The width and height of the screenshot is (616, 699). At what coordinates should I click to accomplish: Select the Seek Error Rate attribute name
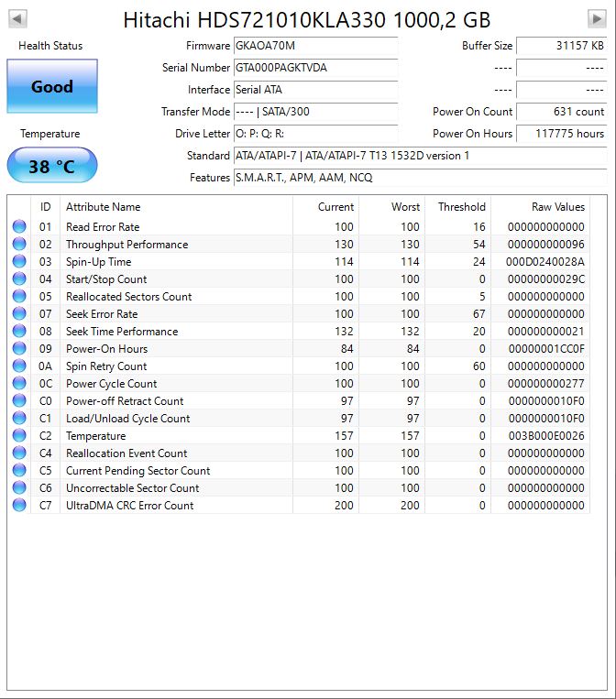tap(102, 314)
